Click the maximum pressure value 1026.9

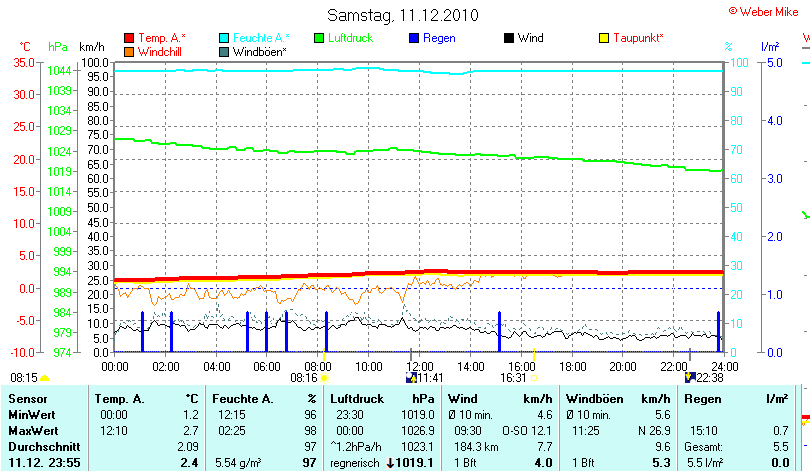(x=418, y=431)
